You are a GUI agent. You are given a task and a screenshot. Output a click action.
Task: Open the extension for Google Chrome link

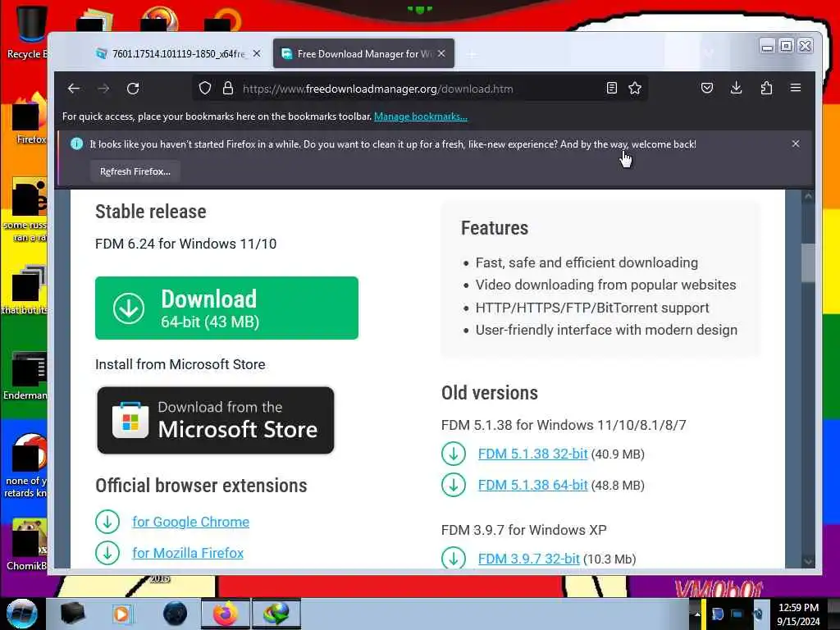tap(190, 522)
